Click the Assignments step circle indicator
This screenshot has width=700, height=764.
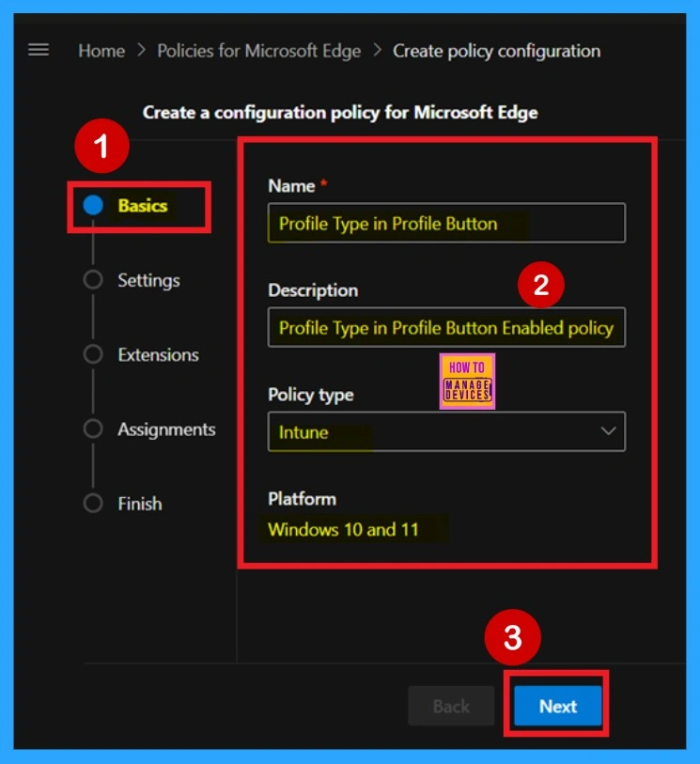[x=93, y=429]
